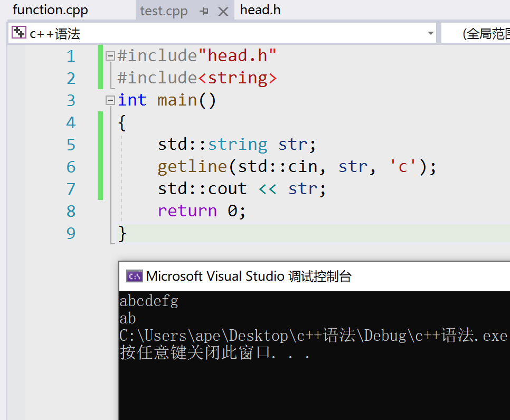
Task: Click the return keyword on line 8
Action: coord(187,211)
